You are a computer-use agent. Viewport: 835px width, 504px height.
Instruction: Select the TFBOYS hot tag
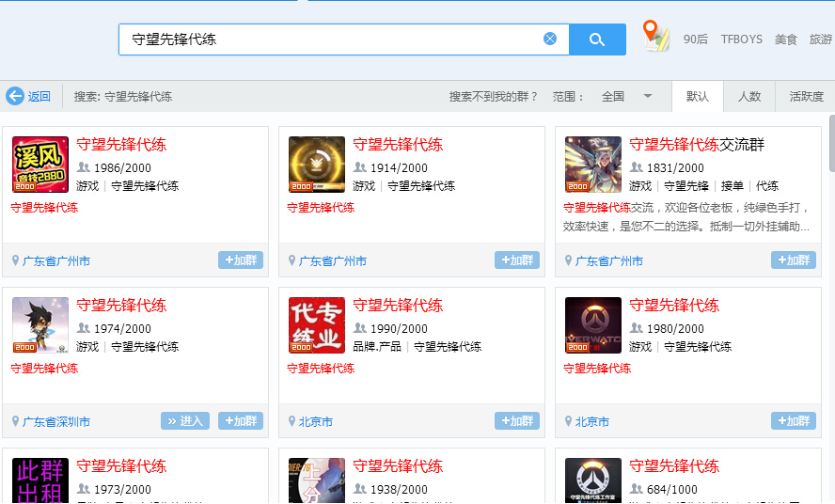pos(741,39)
